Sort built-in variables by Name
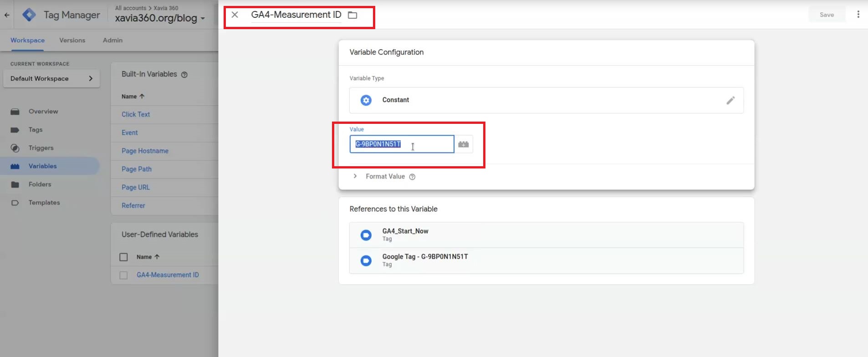Image resolution: width=868 pixels, height=357 pixels. click(x=133, y=96)
